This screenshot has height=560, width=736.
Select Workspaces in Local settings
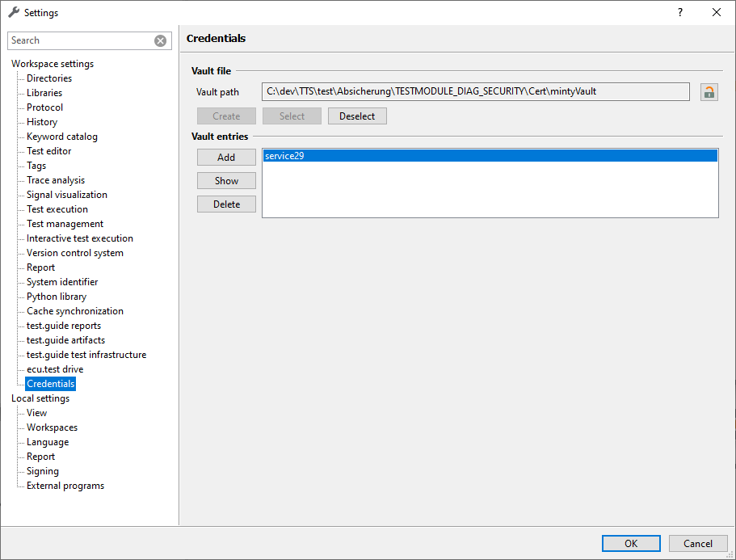52,427
